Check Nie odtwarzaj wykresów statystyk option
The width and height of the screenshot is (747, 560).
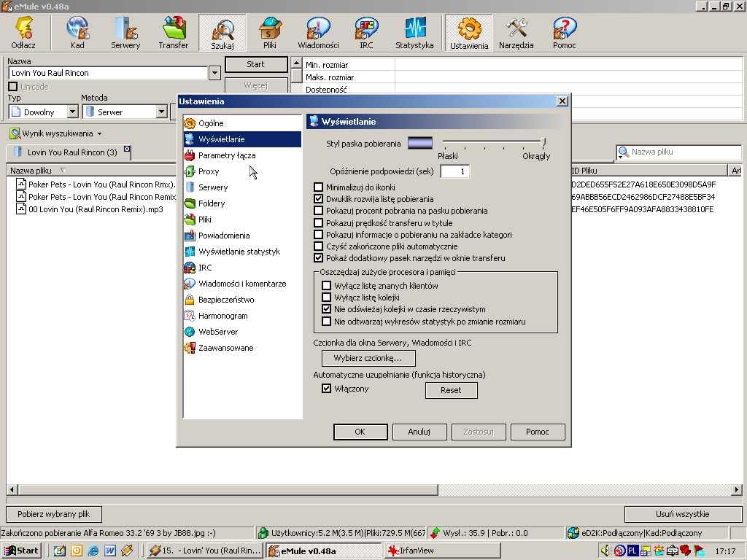(x=326, y=322)
